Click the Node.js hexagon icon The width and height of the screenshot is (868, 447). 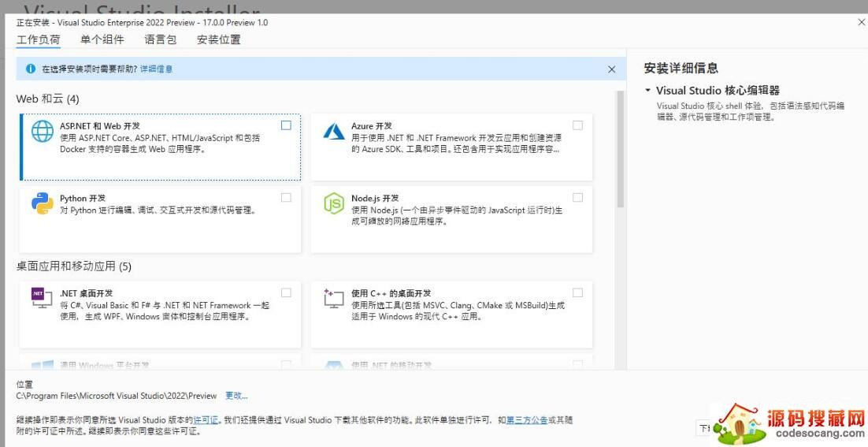coord(334,203)
